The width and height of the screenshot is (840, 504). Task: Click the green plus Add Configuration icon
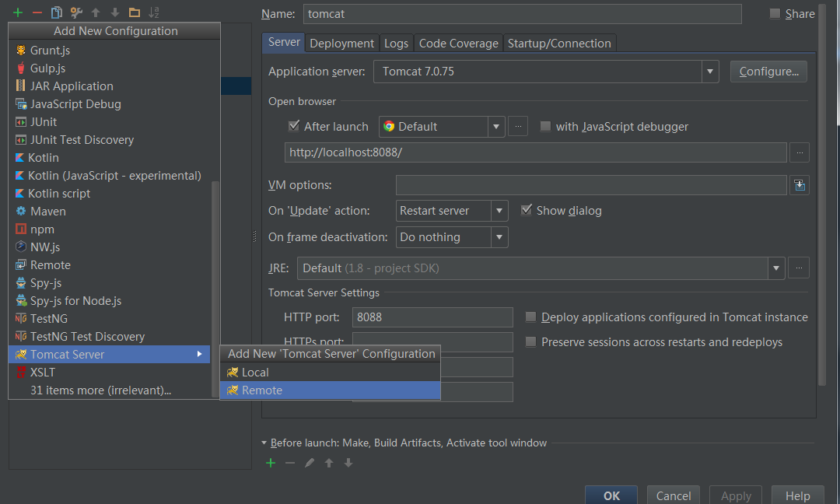(18, 12)
